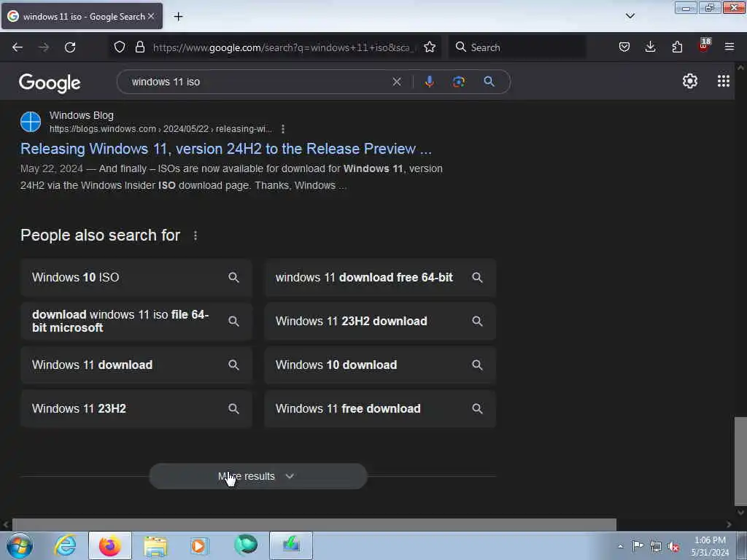The image size is (747, 560).
Task: Open the last pinned taskbar application
Action: pyautogui.click(x=291, y=545)
